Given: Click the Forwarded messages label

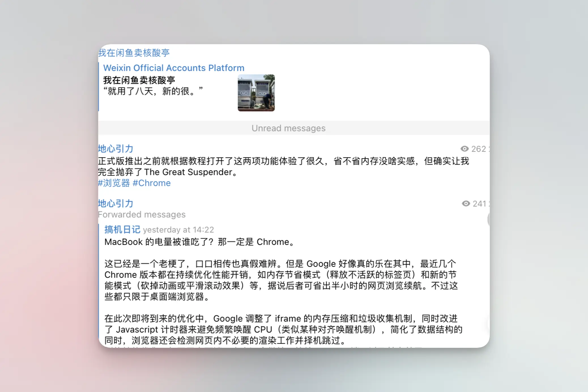Looking at the screenshot, I should coord(142,214).
